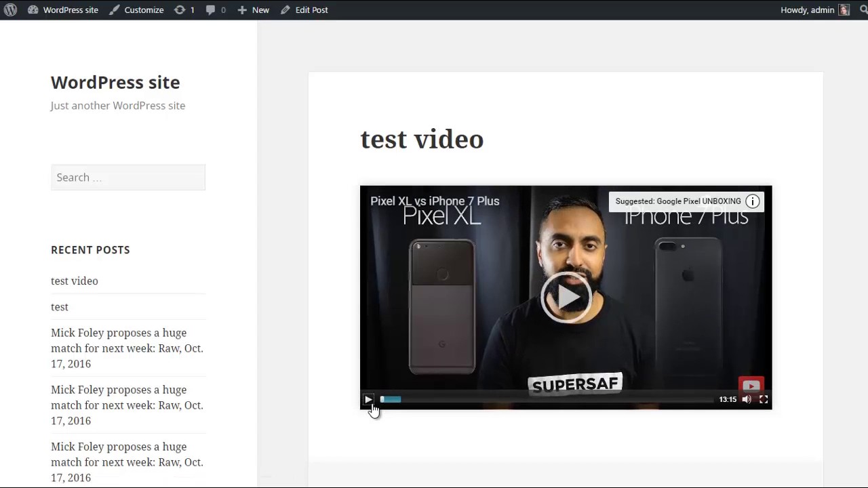The height and width of the screenshot is (488, 868).
Task: Open the admin user avatar
Action: 844,9
